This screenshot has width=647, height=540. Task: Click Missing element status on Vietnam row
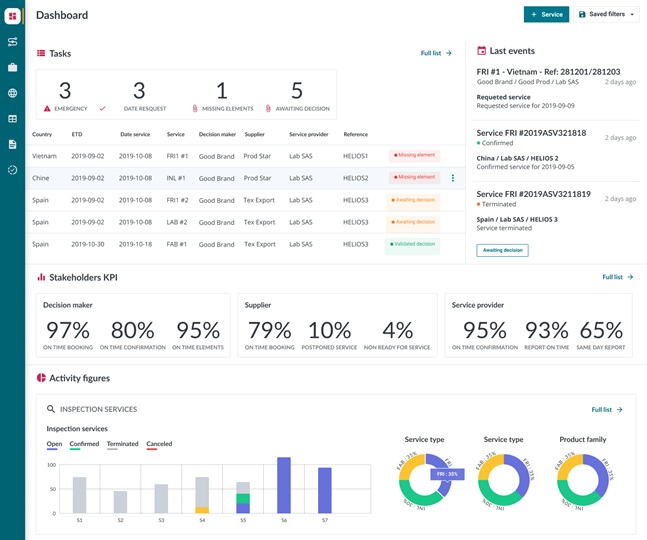coord(414,155)
